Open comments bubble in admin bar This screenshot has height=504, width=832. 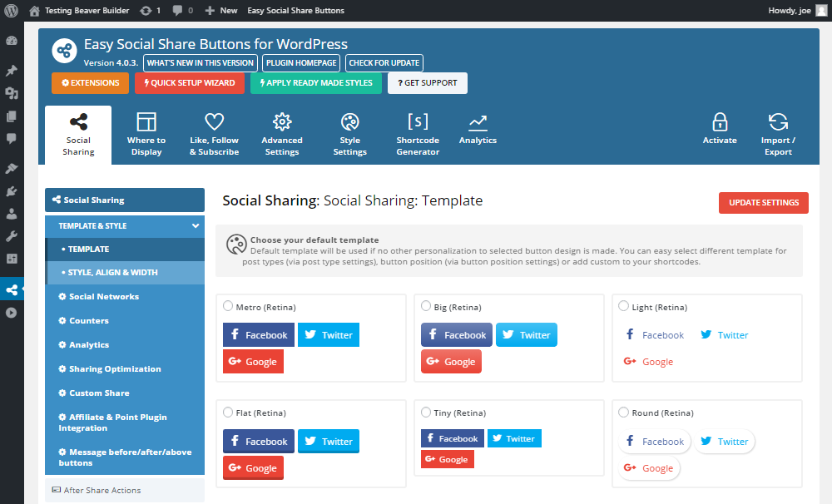(x=182, y=11)
